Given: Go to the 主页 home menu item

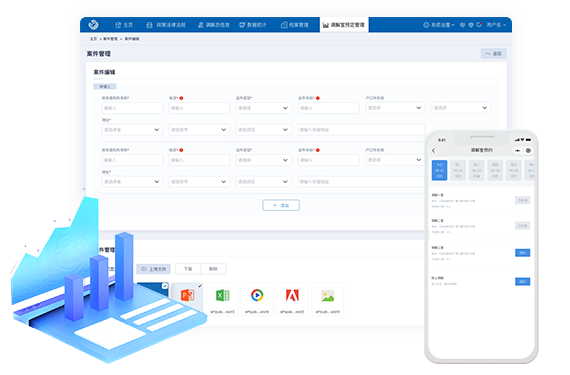Looking at the screenshot, I should point(124,25).
